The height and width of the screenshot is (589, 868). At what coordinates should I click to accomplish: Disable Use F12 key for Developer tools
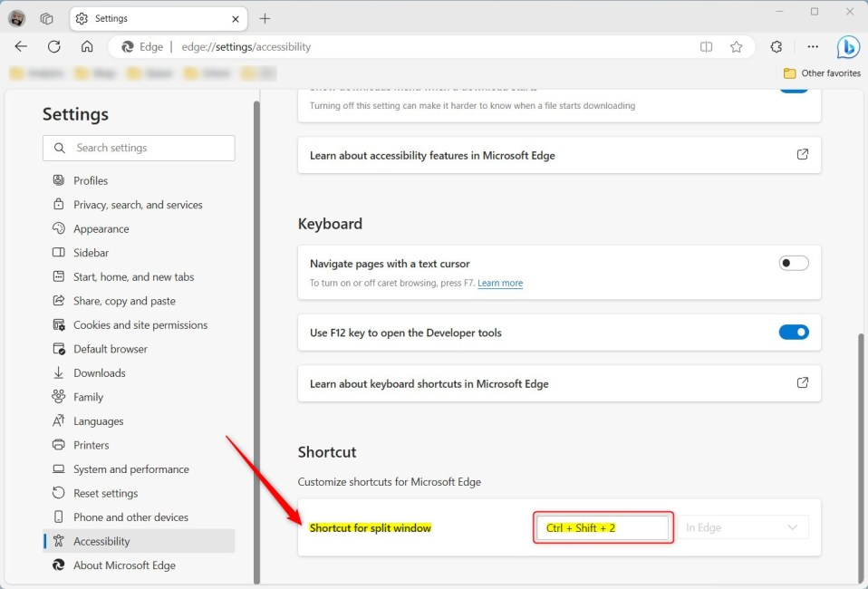coord(794,333)
